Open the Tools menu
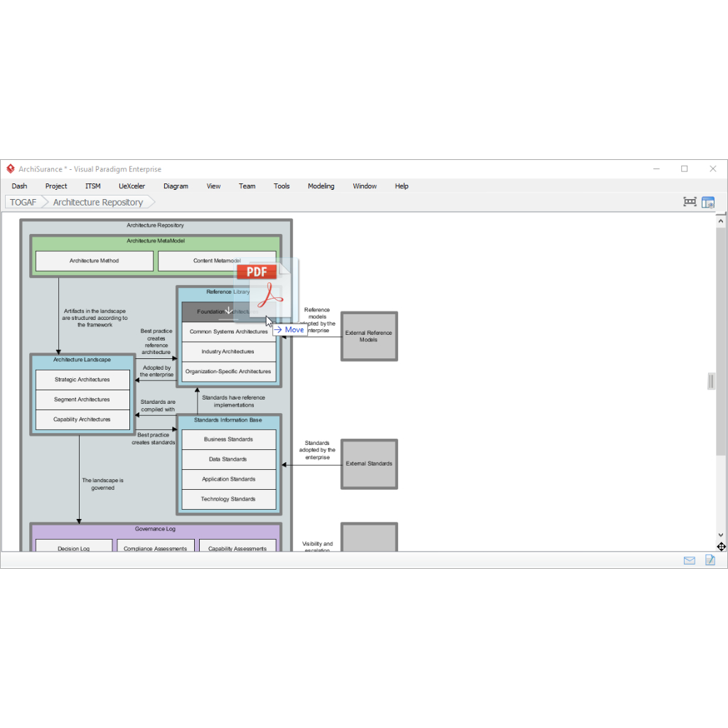 [282, 186]
